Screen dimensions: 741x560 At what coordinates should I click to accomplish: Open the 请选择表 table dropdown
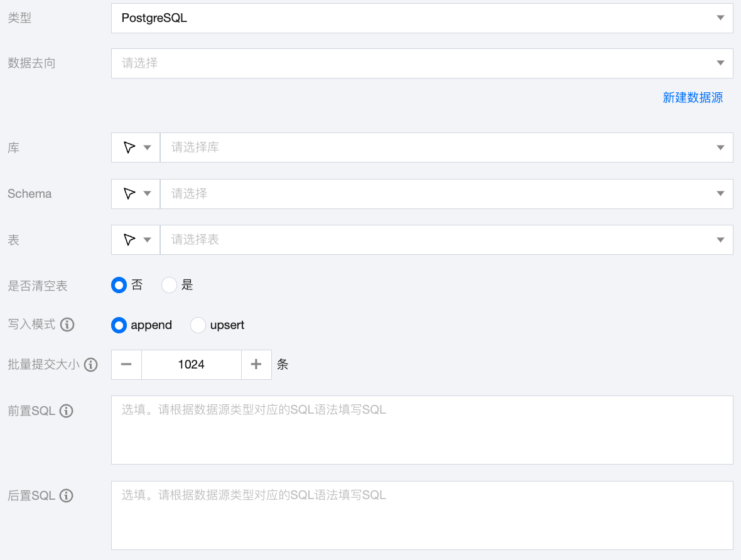(x=446, y=240)
